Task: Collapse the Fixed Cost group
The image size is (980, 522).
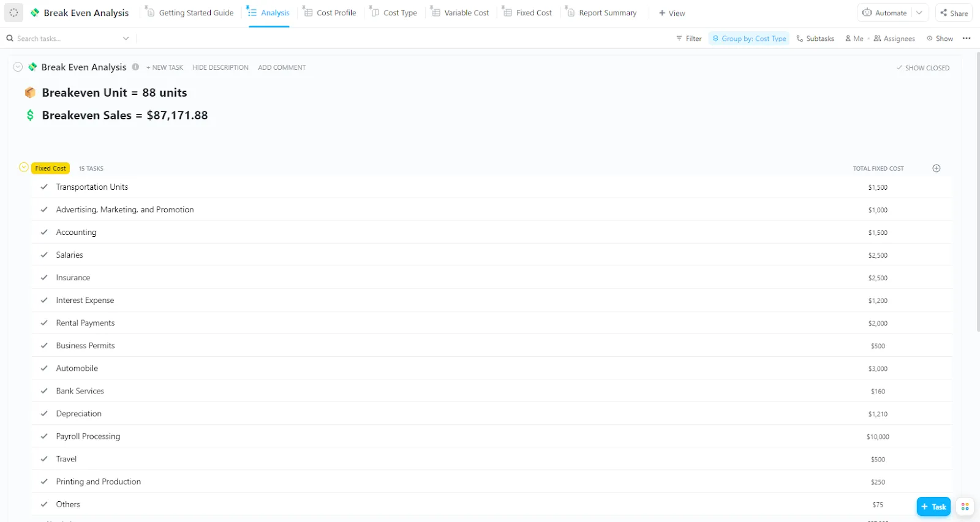Action: point(24,168)
